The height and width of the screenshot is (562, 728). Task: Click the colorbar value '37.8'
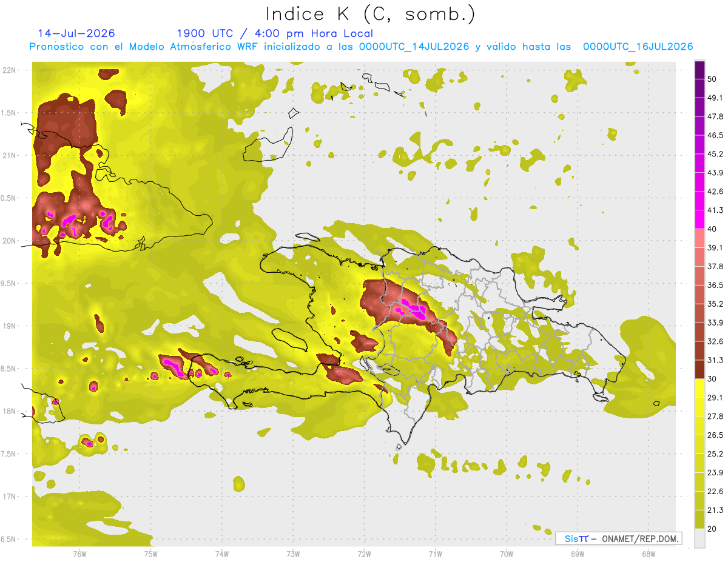[715, 266]
